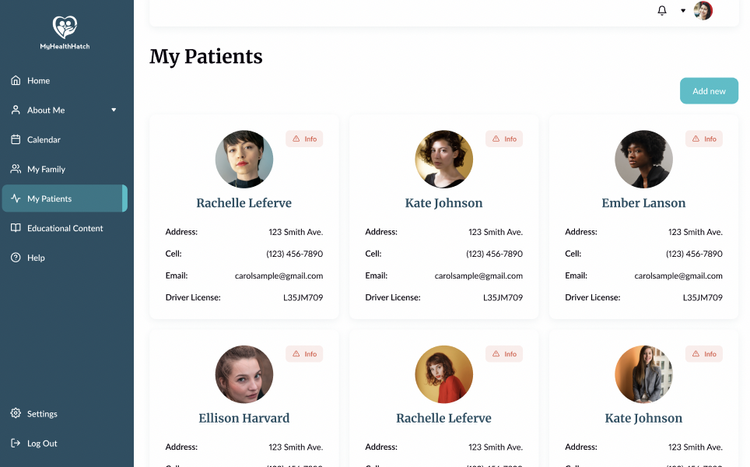This screenshot has height=467, width=750.
Task: Expand the About Me submenu arrow
Action: tap(114, 110)
